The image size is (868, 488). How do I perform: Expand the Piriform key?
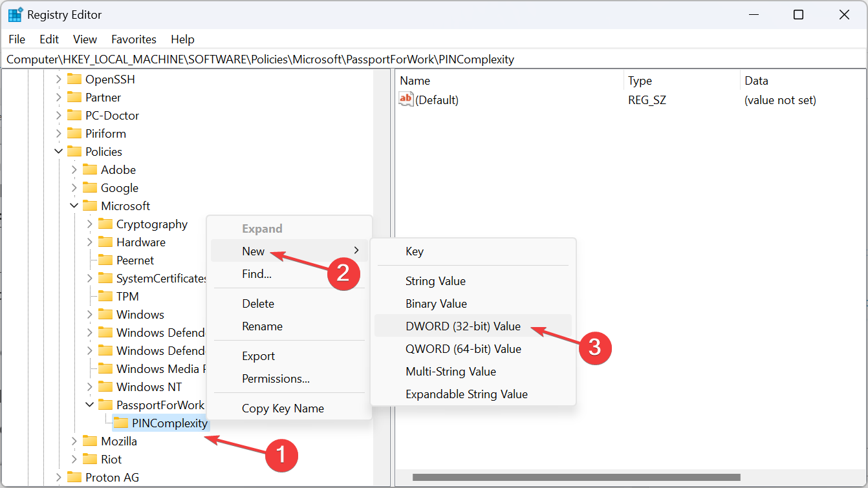(59, 134)
